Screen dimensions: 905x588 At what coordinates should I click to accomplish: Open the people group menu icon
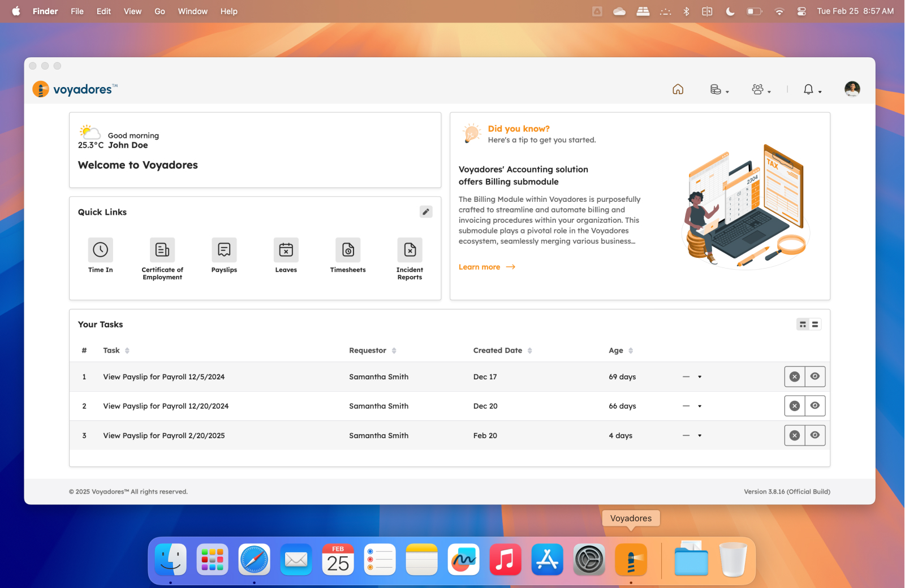pyautogui.click(x=761, y=89)
